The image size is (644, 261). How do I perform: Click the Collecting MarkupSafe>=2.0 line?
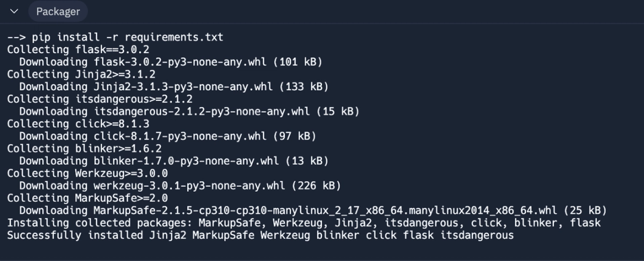[88, 198]
